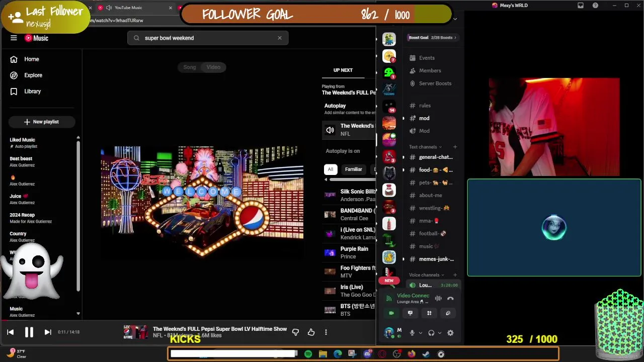644x362 pixels.
Task: Select the All filter chip
Action: (x=330, y=169)
